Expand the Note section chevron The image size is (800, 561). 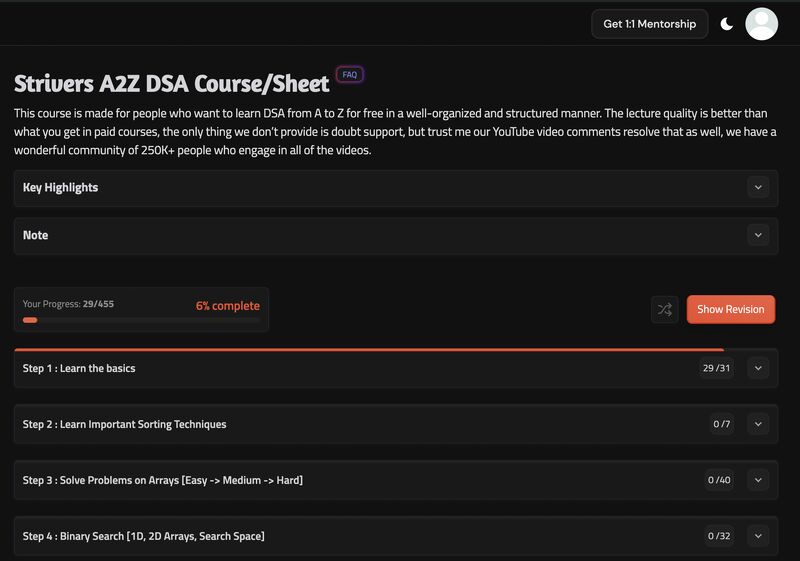tap(758, 235)
